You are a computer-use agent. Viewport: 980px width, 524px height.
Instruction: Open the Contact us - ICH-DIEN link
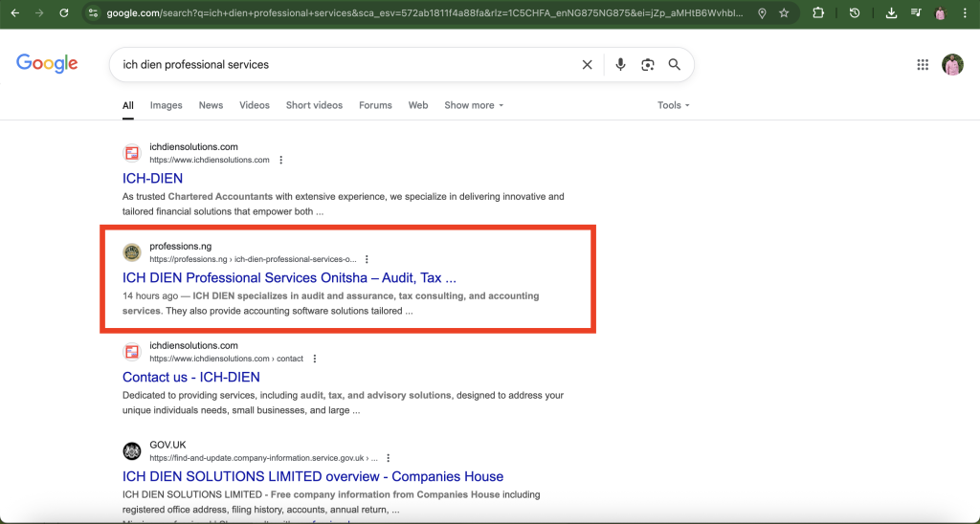pyautogui.click(x=191, y=378)
